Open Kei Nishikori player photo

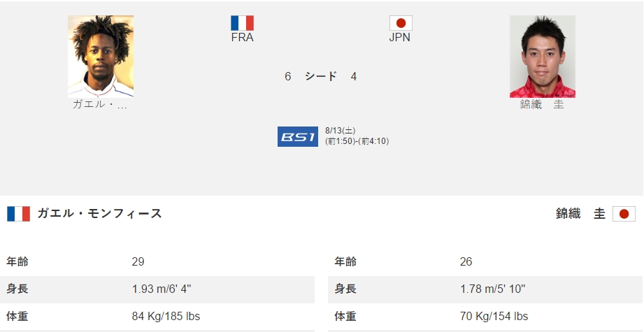(543, 57)
